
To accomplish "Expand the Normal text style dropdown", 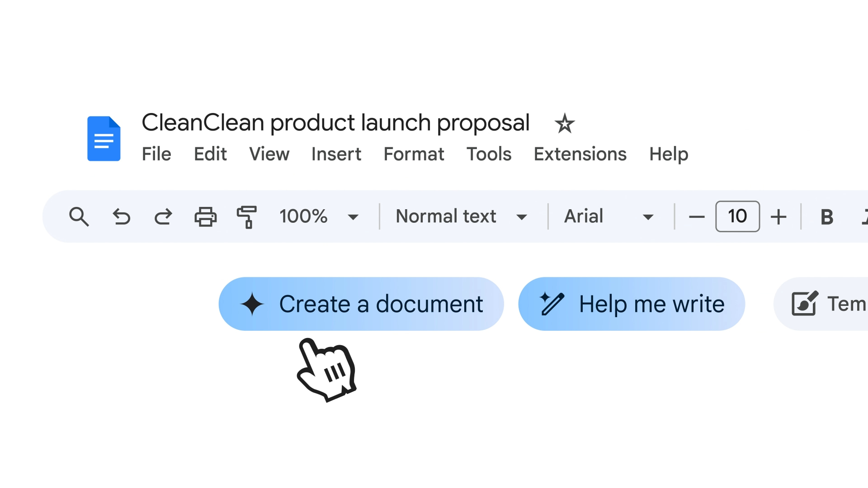I will [x=461, y=216].
